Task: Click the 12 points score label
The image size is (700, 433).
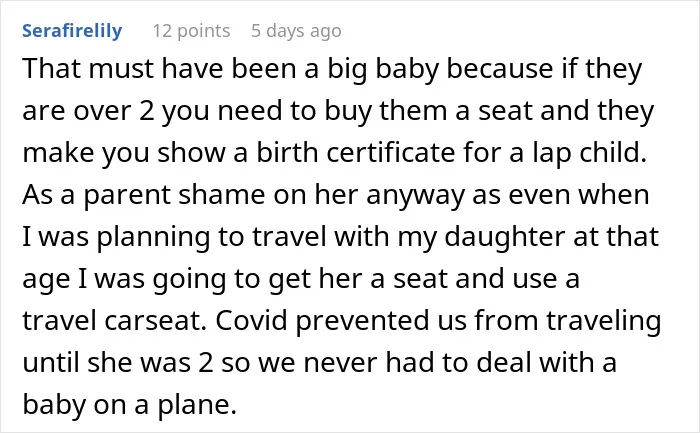Action: [192, 31]
